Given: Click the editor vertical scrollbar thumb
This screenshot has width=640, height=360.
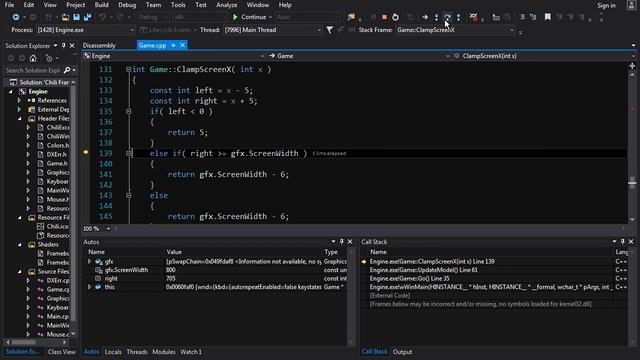Looking at the screenshot, I should (x=632, y=183).
